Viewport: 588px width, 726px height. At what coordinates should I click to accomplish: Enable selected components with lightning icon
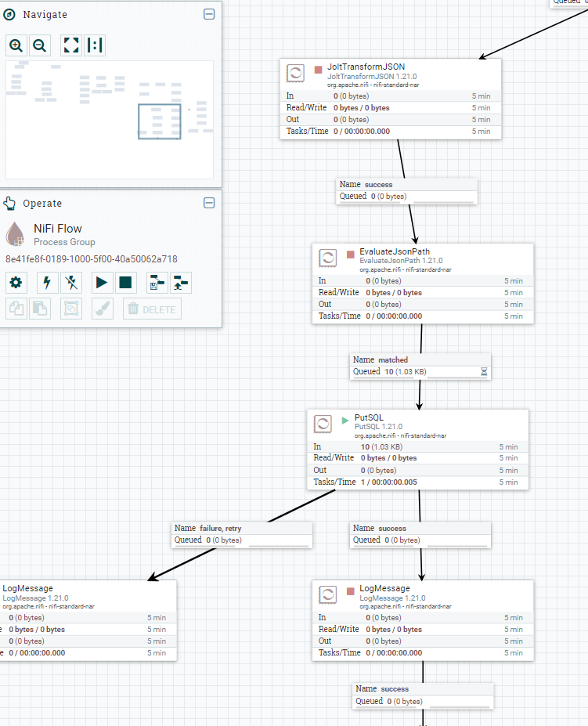pos(47,283)
